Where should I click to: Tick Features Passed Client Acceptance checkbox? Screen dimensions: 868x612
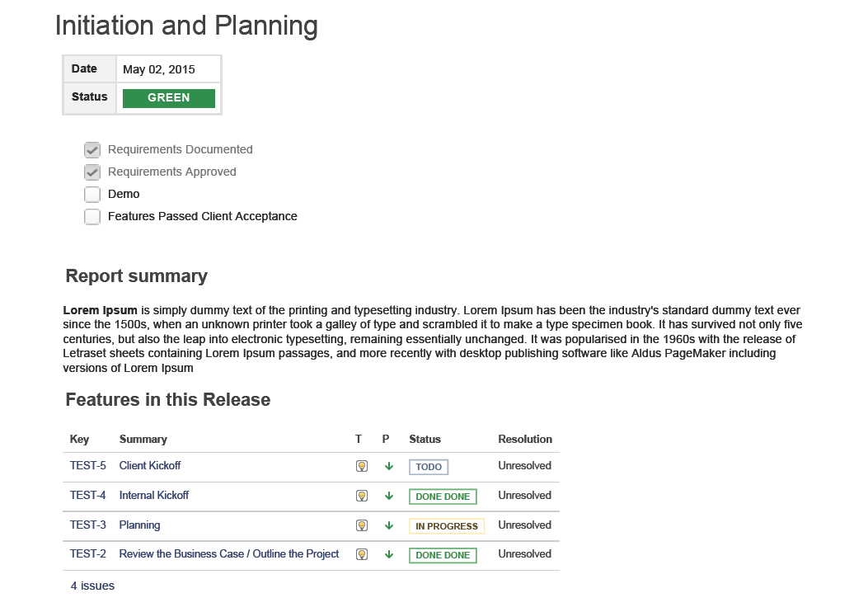pos(92,217)
